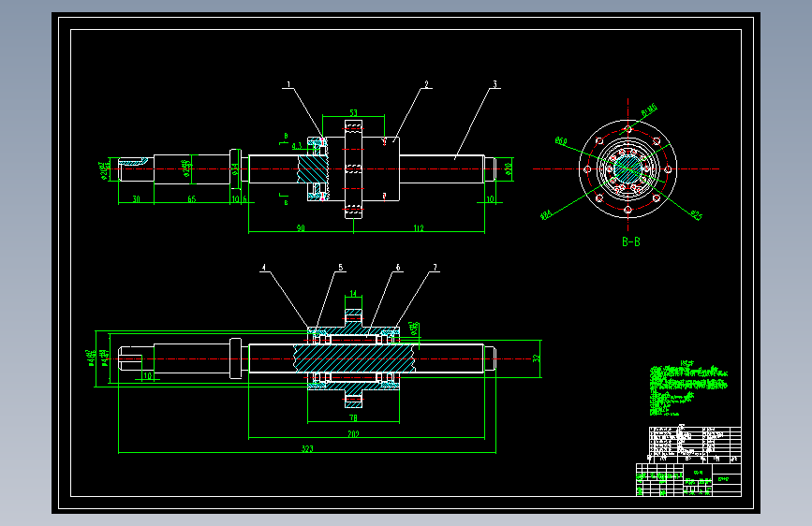Click part callout number 4
This screenshot has width=812, height=526.
[x=264, y=268]
